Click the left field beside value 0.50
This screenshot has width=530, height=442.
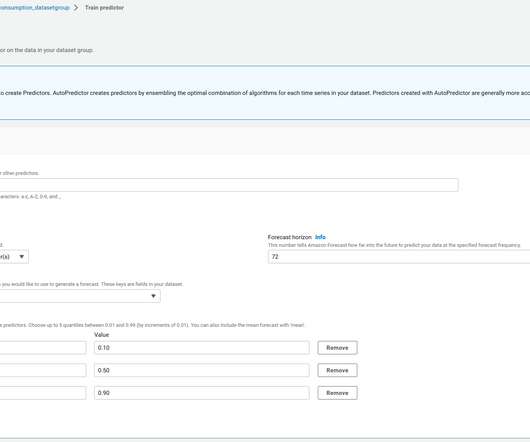(x=43, y=370)
